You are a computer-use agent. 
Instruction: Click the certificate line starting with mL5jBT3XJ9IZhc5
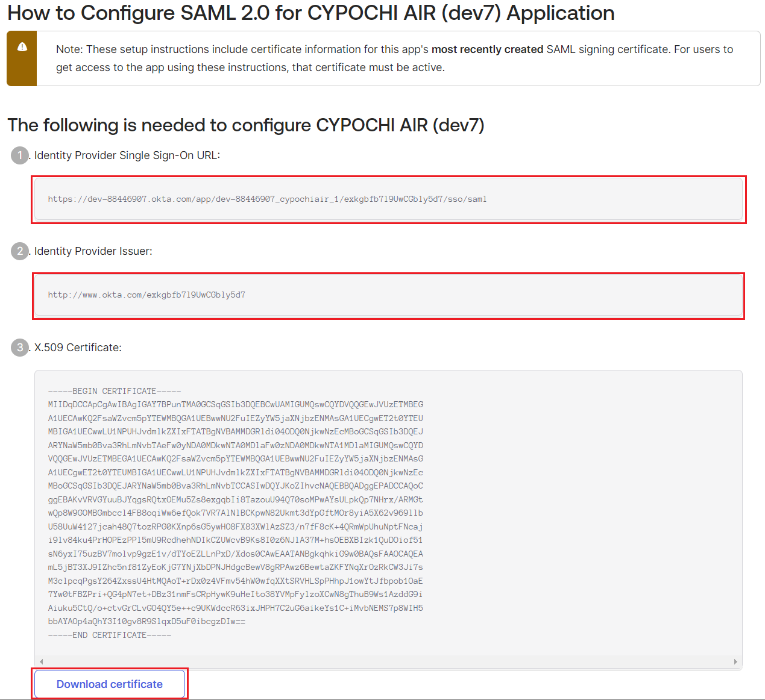pos(236,567)
